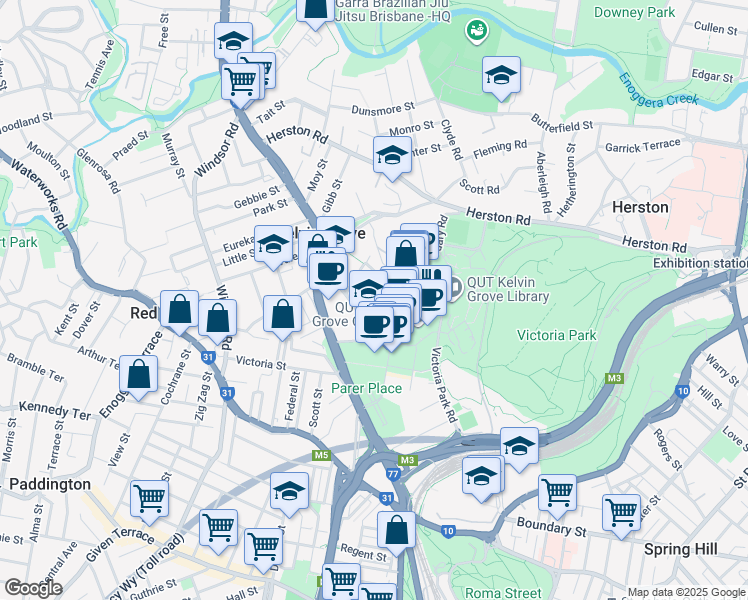Open the shopping bag marker above Regent St

pyautogui.click(x=396, y=532)
